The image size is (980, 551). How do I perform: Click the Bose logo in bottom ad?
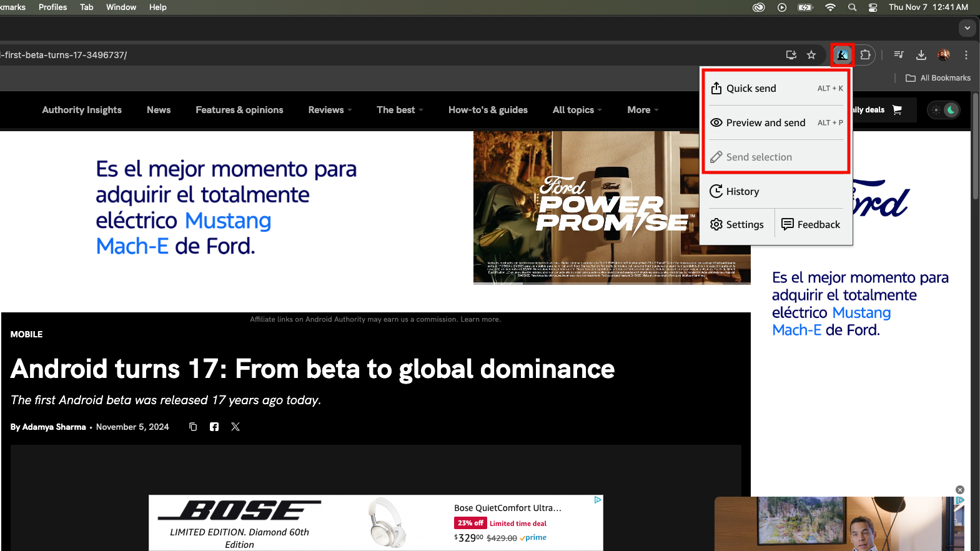[x=240, y=510]
